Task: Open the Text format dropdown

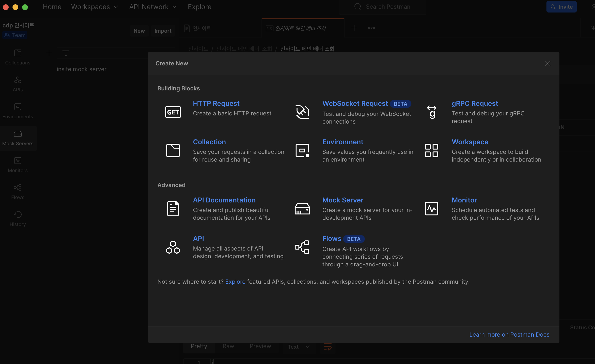Action: click(298, 346)
